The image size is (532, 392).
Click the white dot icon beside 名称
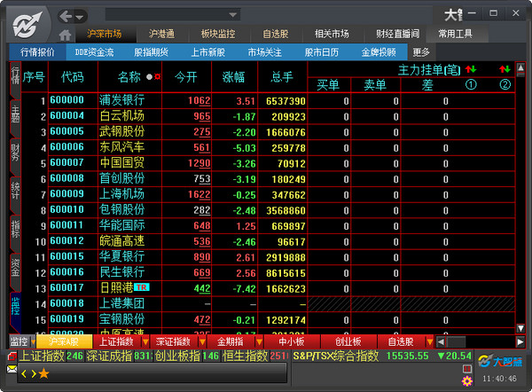[x=149, y=77]
